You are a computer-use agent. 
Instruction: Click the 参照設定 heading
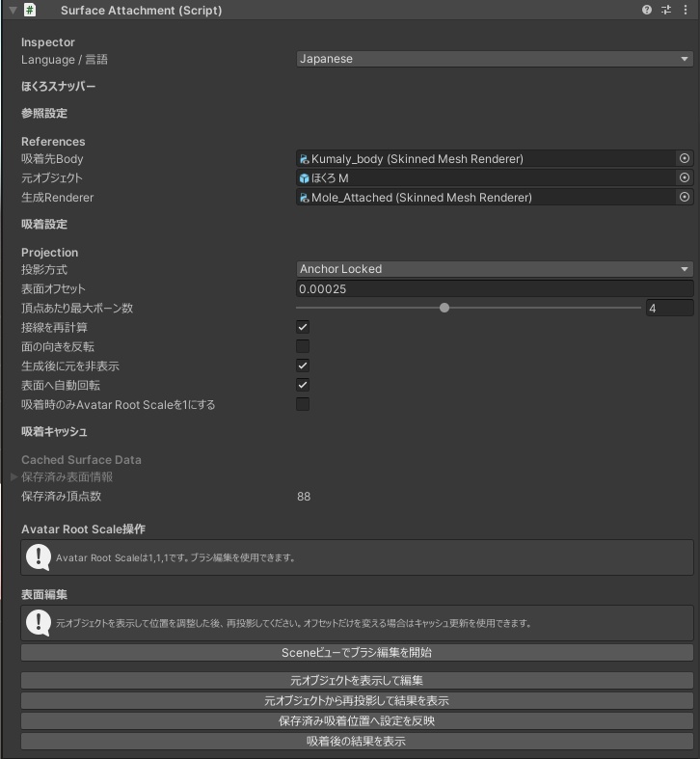[44, 113]
